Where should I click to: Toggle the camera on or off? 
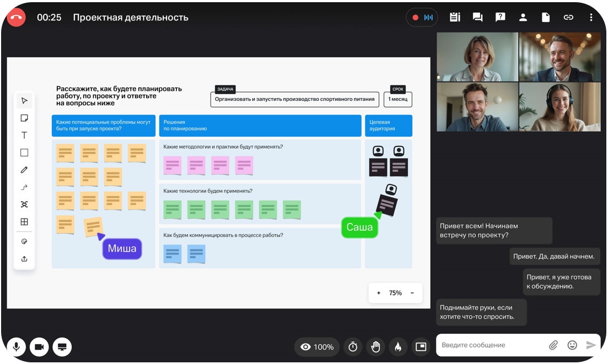coord(39,347)
